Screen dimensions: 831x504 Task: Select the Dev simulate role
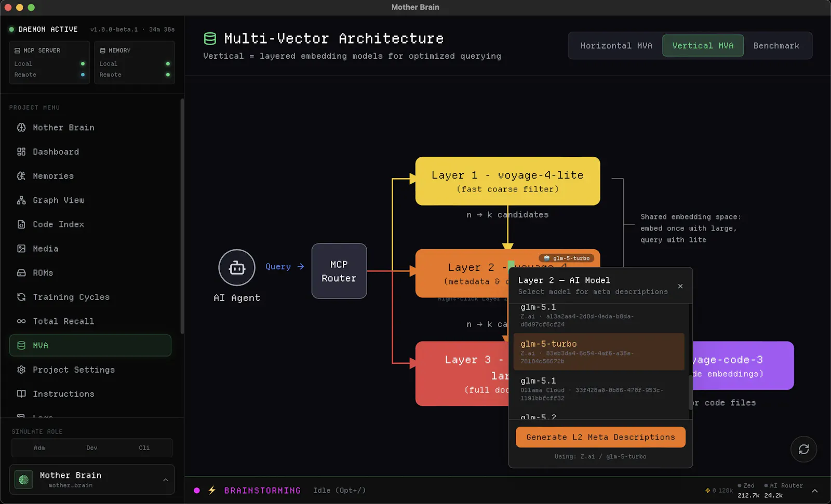(x=92, y=448)
